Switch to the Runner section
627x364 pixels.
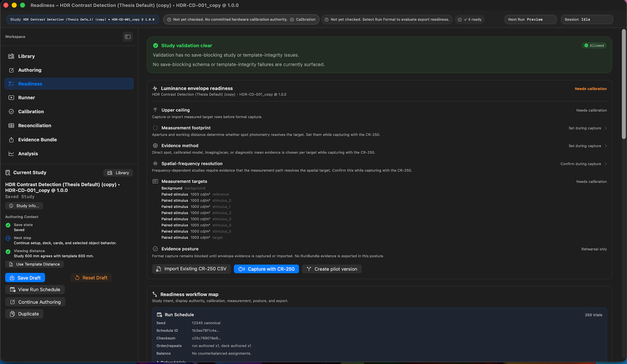pos(69,98)
